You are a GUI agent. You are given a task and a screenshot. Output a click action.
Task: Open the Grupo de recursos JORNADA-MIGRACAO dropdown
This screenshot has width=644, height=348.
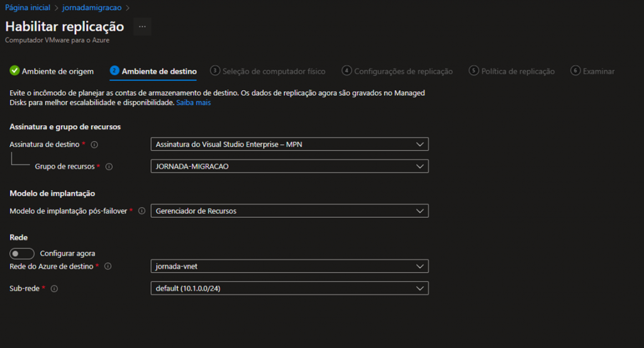[289, 167]
